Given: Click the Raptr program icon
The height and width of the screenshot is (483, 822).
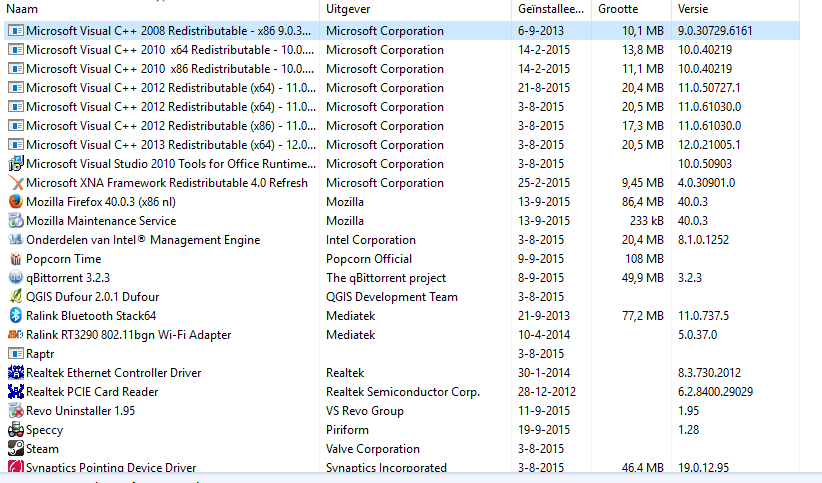Looking at the screenshot, I should (x=16, y=354).
